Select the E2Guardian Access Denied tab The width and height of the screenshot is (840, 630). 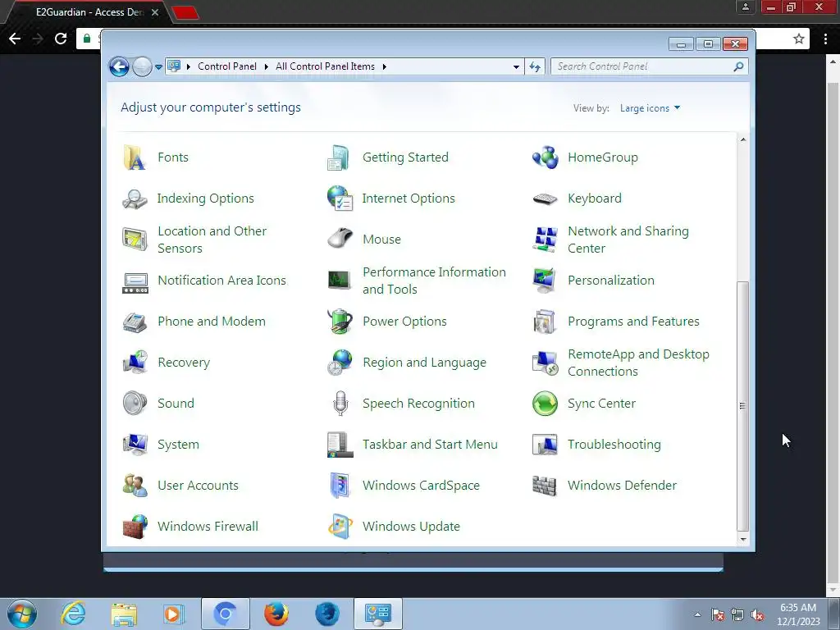tap(89, 12)
